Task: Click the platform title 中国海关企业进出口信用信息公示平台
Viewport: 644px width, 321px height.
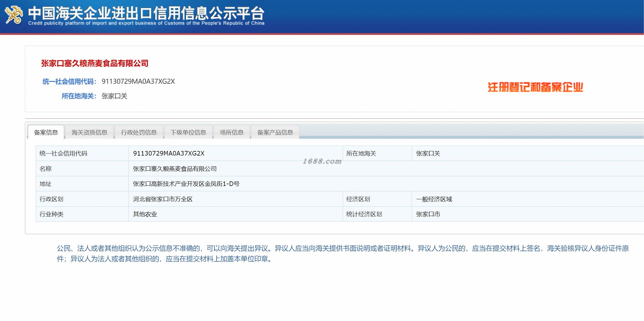Action: pos(146,13)
